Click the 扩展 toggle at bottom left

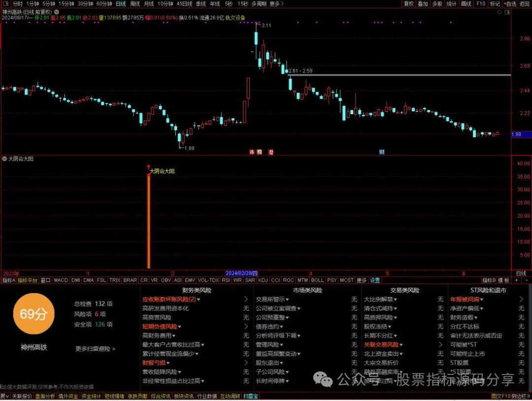[4, 396]
